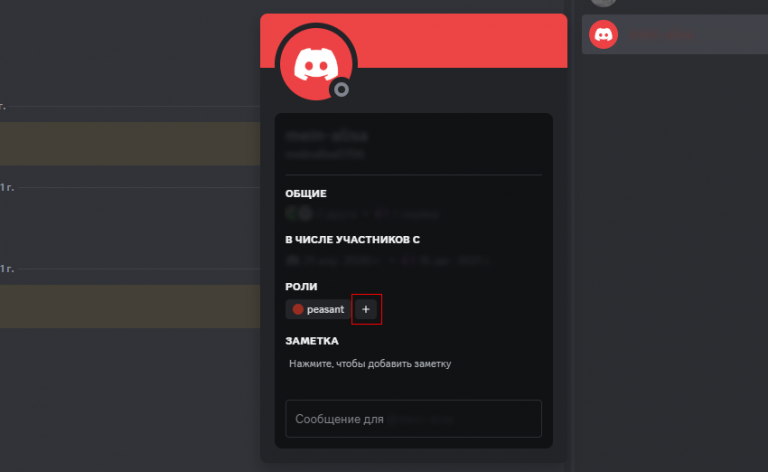Click the large Discord avatar in profile popup
This screenshot has height=472, width=768.
coord(316,64)
